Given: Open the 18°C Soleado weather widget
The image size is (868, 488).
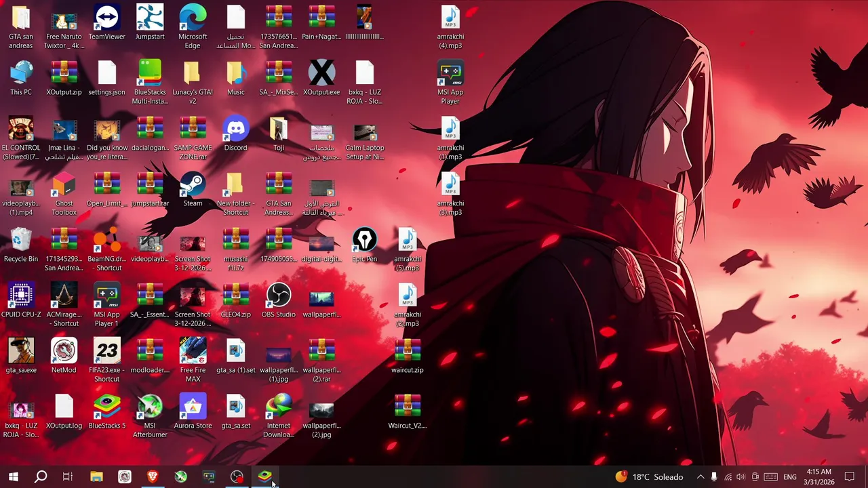Looking at the screenshot, I should [x=649, y=476].
